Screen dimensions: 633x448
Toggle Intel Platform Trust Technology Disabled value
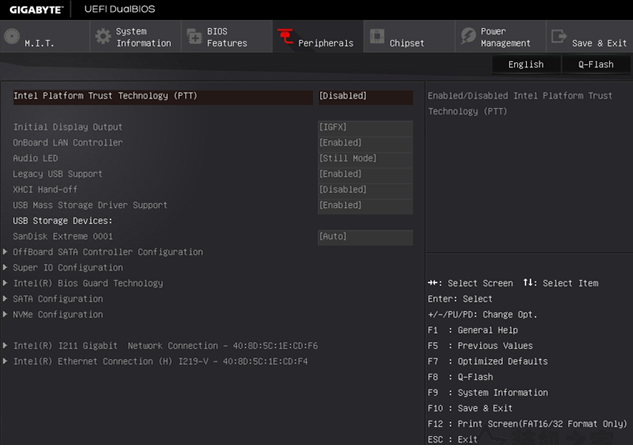point(364,97)
